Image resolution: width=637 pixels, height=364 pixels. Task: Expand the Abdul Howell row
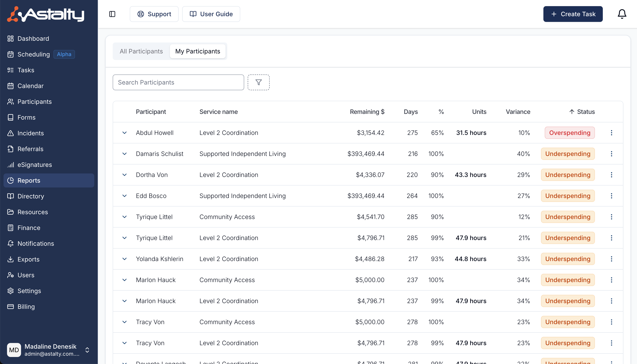click(124, 133)
